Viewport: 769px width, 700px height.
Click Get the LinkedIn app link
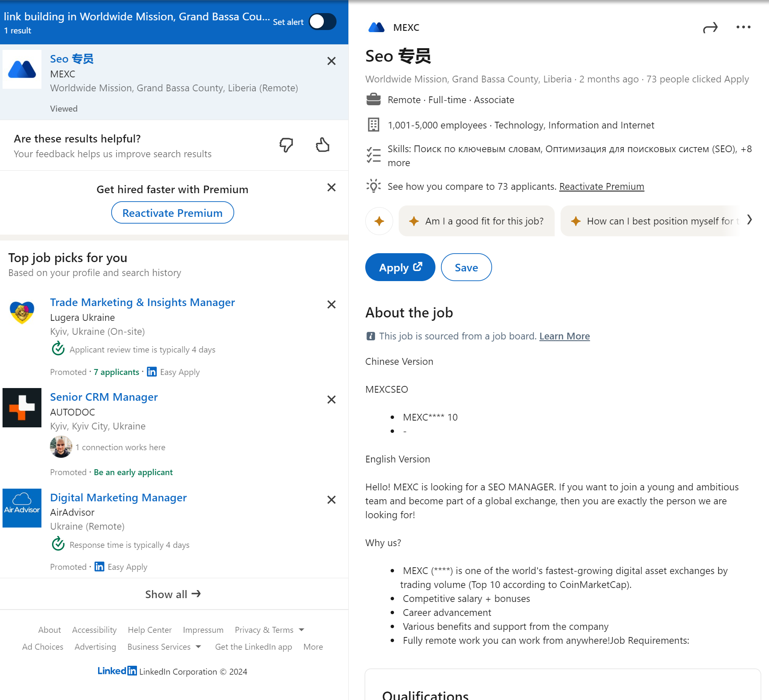click(254, 647)
